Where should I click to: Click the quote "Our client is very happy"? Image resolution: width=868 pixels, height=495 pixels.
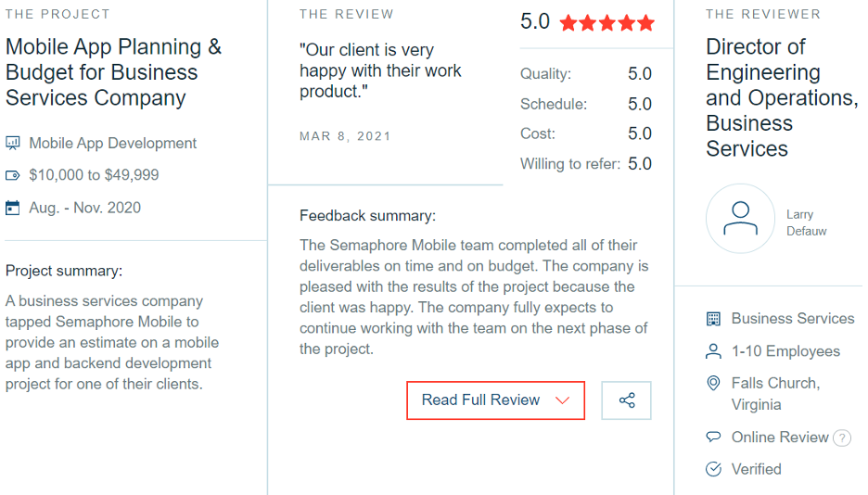[x=380, y=71]
